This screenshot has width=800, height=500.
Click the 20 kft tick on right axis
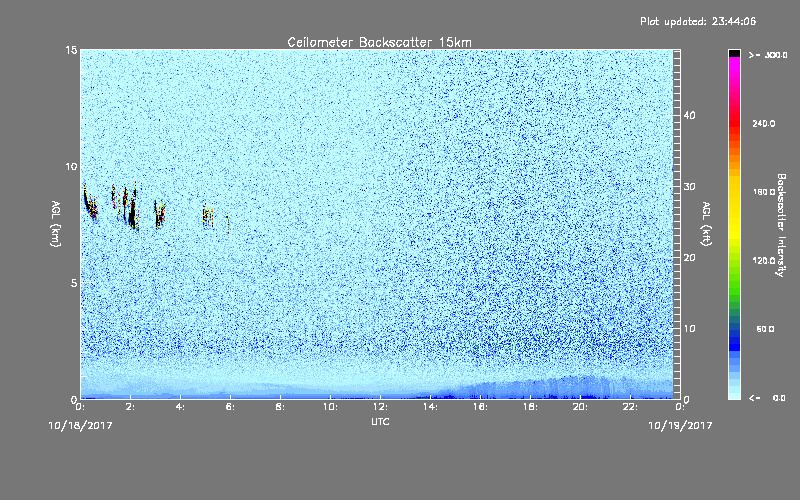(689, 257)
